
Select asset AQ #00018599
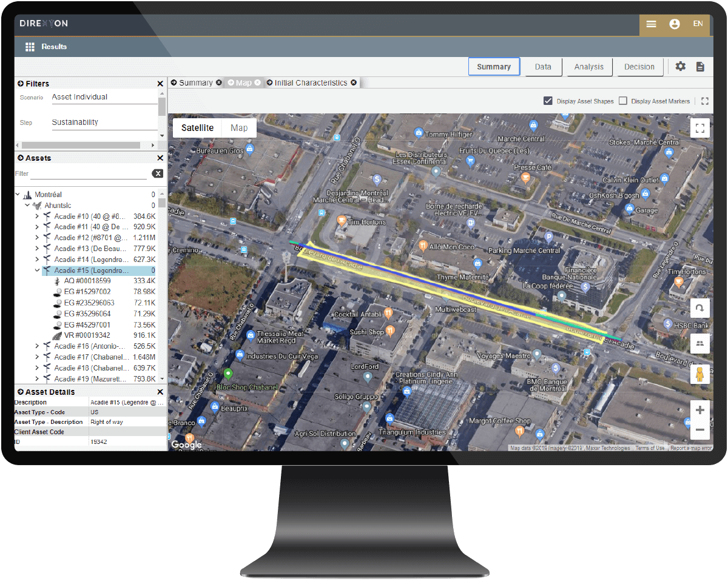coord(87,281)
